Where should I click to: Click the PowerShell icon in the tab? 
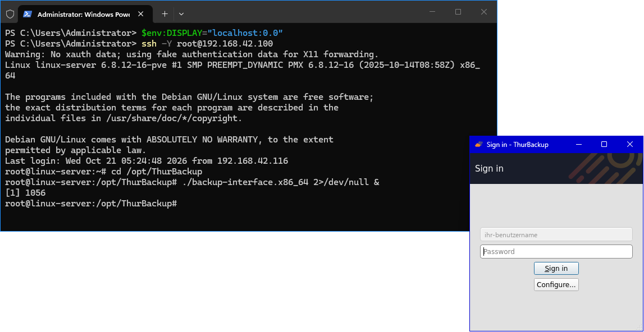pyautogui.click(x=28, y=14)
